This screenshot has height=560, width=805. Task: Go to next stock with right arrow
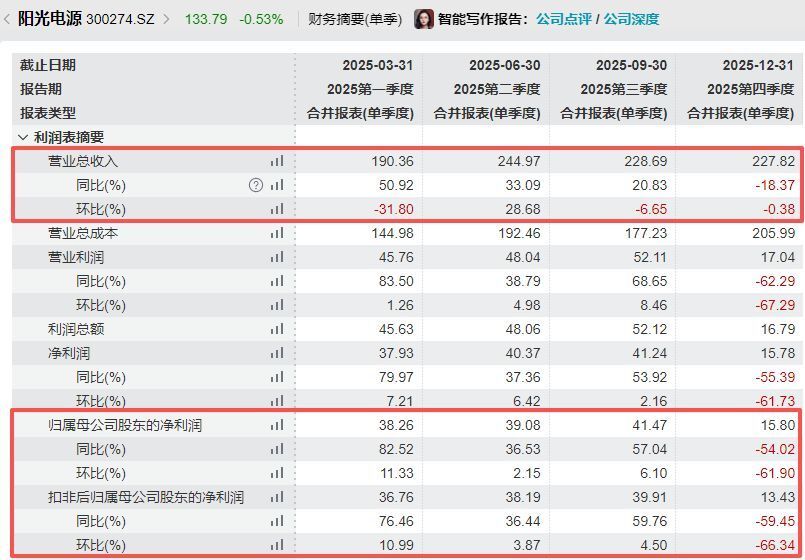166,20
